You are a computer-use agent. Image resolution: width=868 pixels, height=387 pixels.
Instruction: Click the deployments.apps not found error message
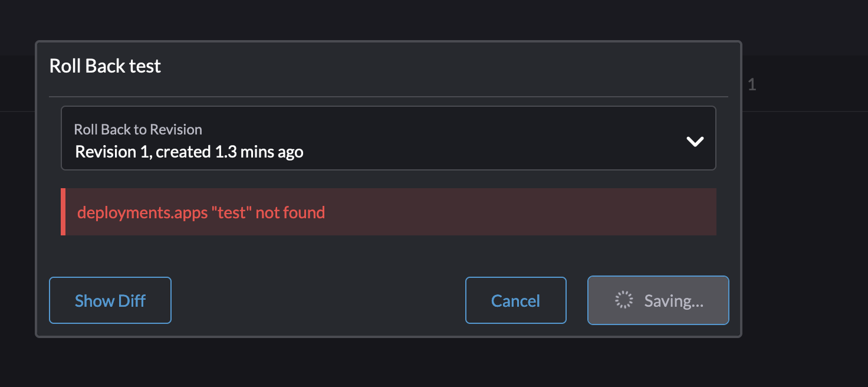[x=200, y=212]
